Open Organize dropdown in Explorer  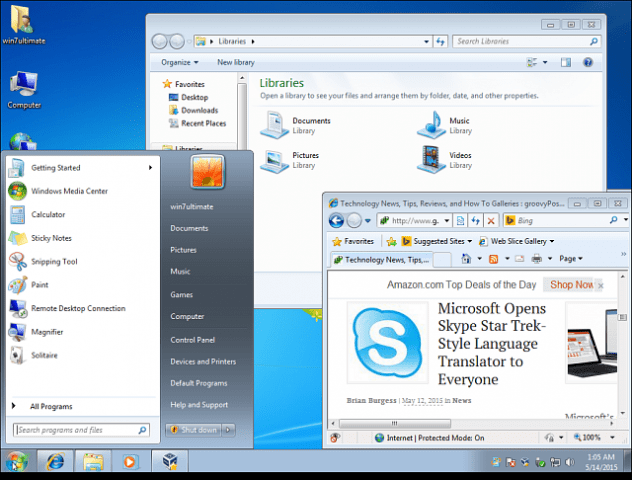[180, 62]
